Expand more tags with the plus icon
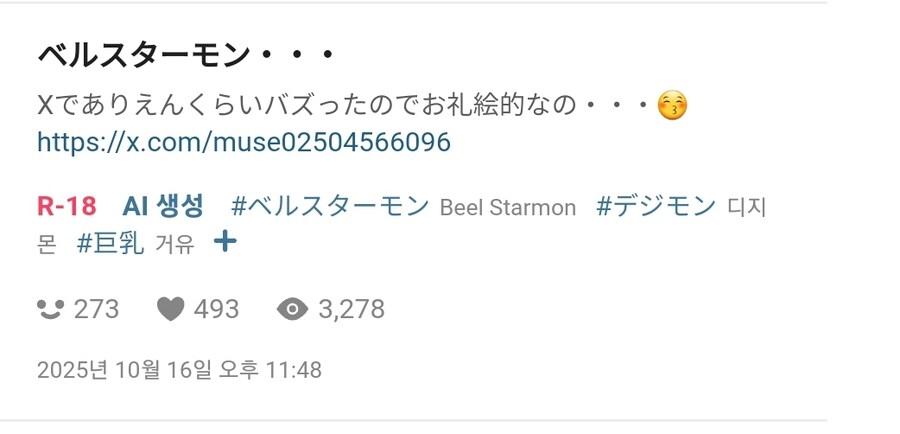 (226, 241)
